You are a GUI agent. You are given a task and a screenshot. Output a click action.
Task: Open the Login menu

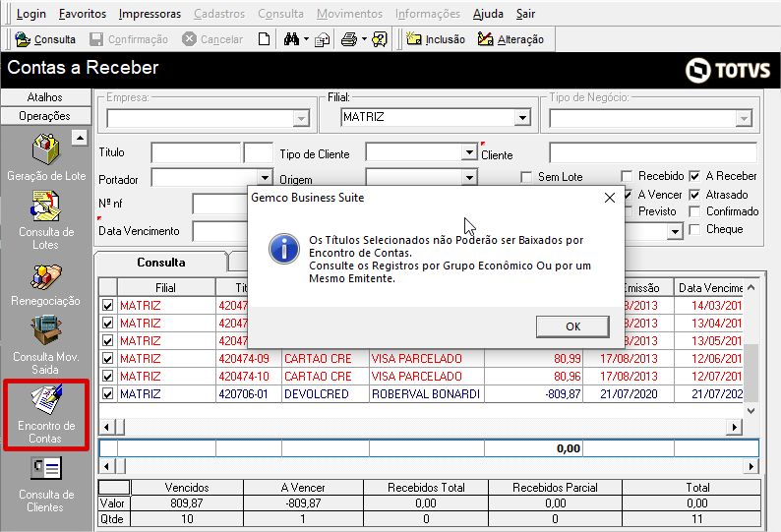[x=30, y=14]
